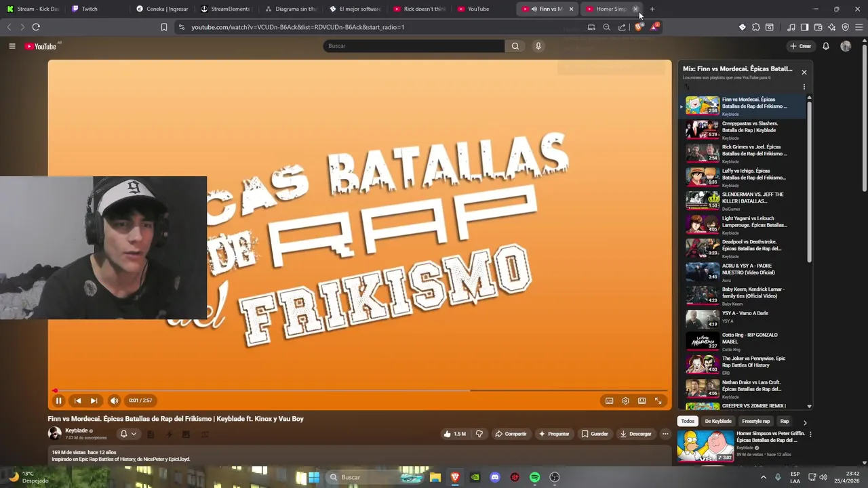The image size is (868, 488).
Task: Open a new browser tab
Action: tap(652, 9)
